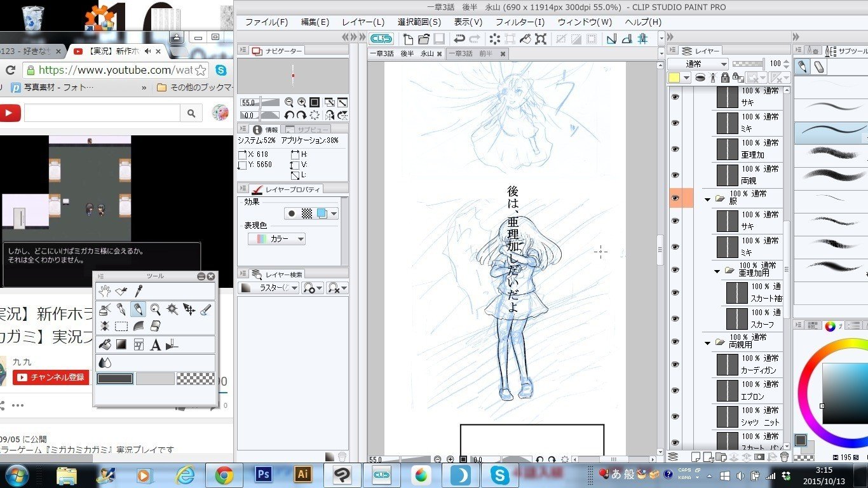Click the Zoom in icon in Navigator

pyautogui.click(x=301, y=102)
